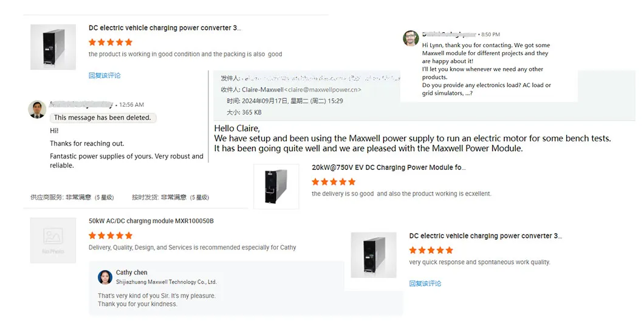Click star rating above the 'very quick response' review
The height and width of the screenshot is (335, 644).
[x=431, y=250]
